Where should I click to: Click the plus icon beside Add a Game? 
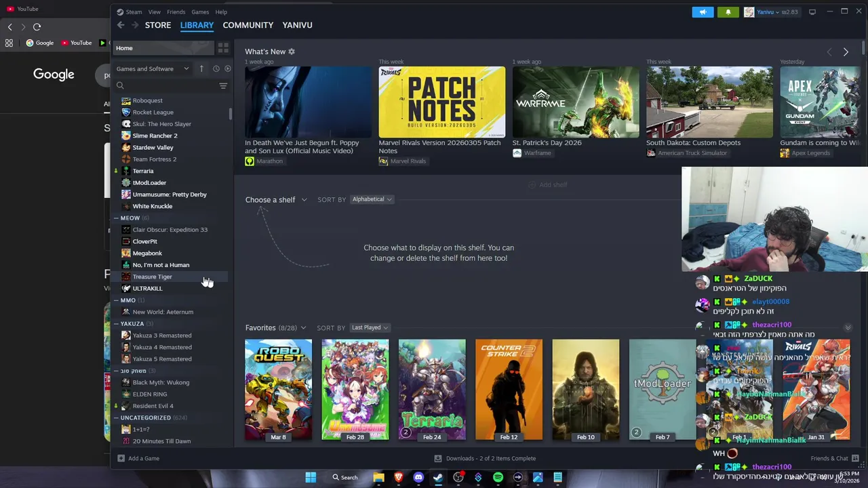click(121, 458)
